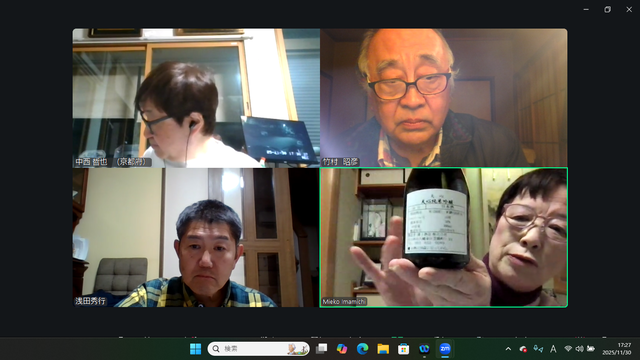Click the name label 竹村 昭彦
Viewport: 640px width, 360px height.
point(340,162)
